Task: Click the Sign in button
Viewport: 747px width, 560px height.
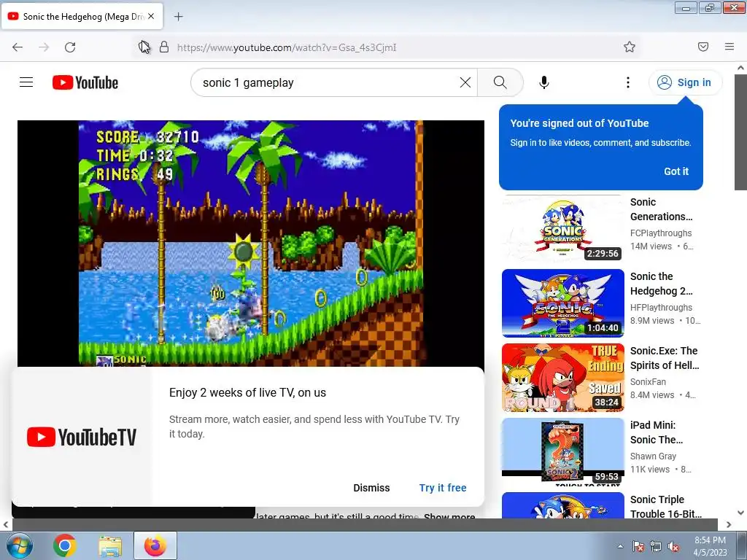Action: [x=685, y=82]
